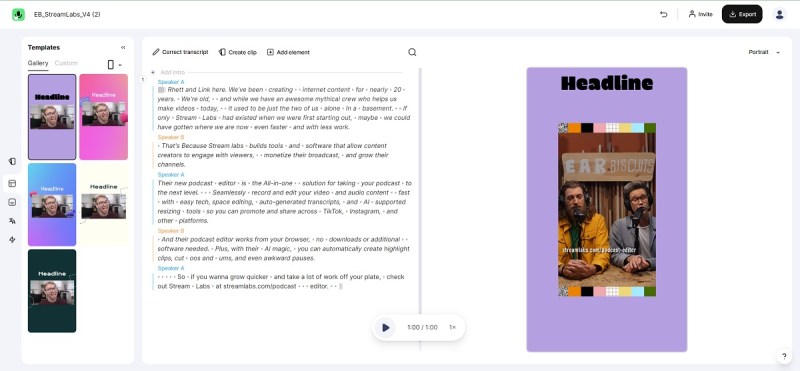Click the Invite button
800x371 pixels.
click(x=700, y=14)
